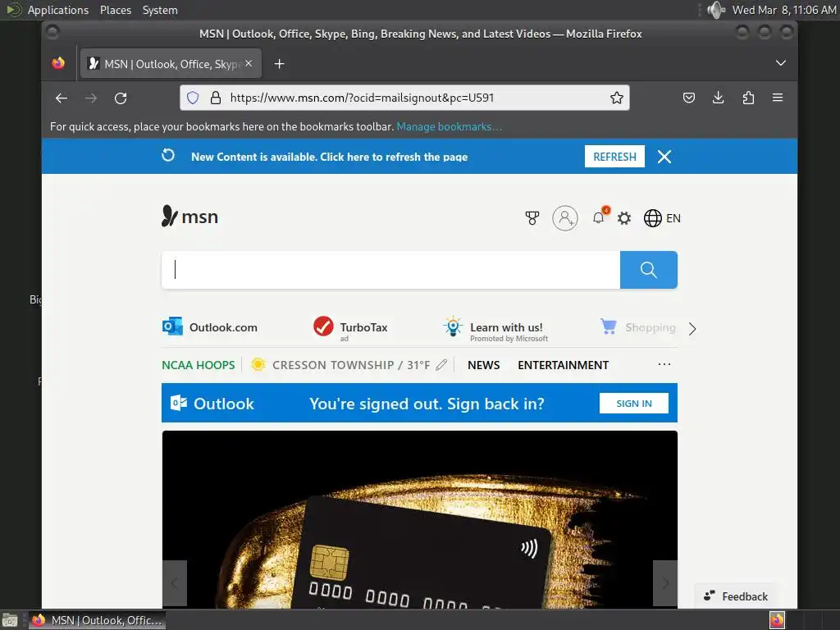
Task: Open TurboTax sponsored link
Action: click(x=350, y=328)
